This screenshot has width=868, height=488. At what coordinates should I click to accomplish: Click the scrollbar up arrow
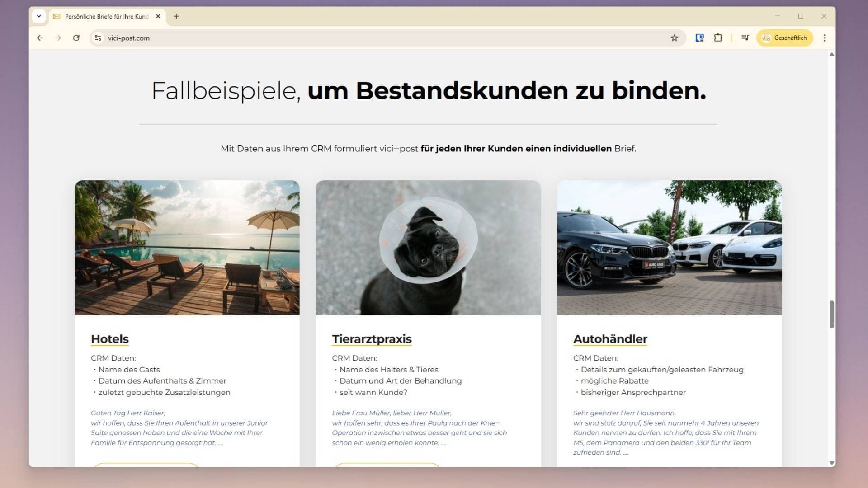(x=832, y=54)
